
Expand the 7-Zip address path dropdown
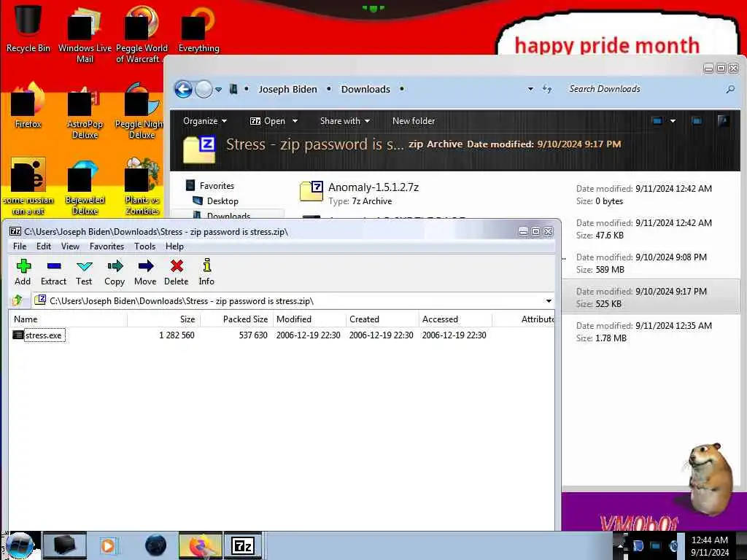click(549, 301)
